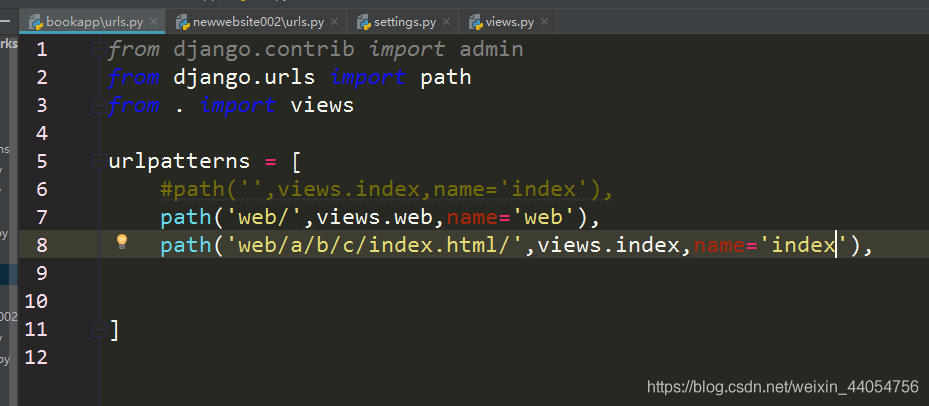Collapse the import block fold marker at line 1
Image resolution: width=929 pixels, height=406 pixels.
click(99, 50)
